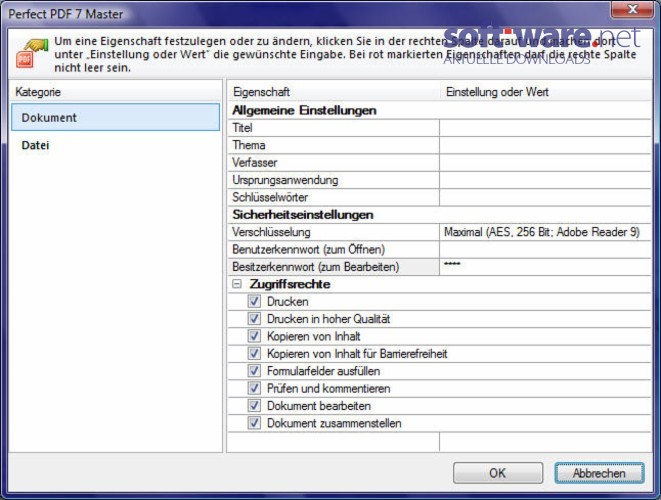The height and width of the screenshot is (500, 661).
Task: Select the Verschlüsselung property label
Action: tap(271, 232)
